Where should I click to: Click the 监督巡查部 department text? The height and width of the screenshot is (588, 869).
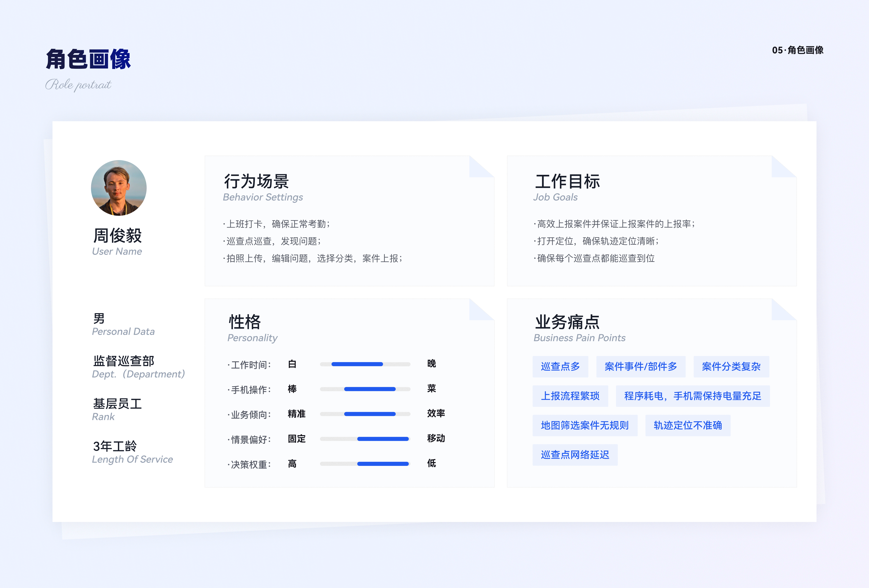pyautogui.click(x=123, y=361)
